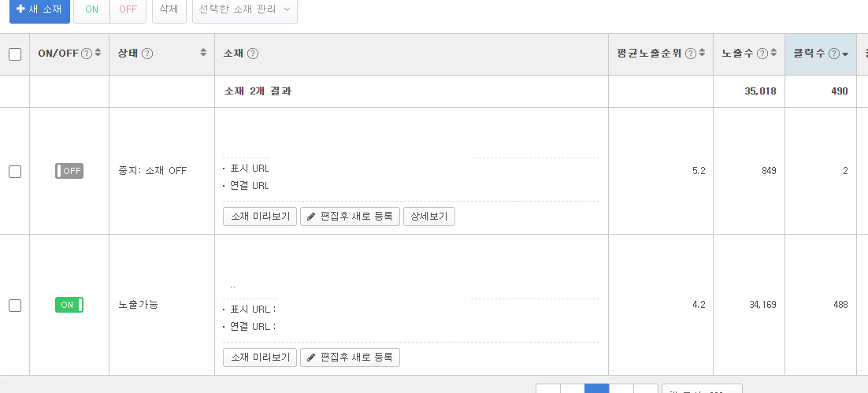Toggle the OFF switch in first row
The height and width of the screenshot is (393, 868).
tap(69, 171)
